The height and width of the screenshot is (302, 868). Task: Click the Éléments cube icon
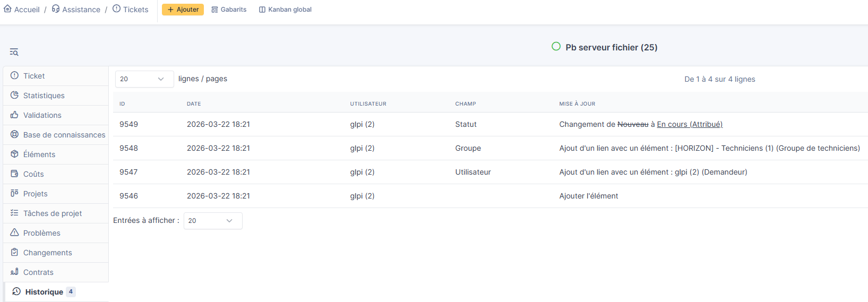tap(14, 154)
